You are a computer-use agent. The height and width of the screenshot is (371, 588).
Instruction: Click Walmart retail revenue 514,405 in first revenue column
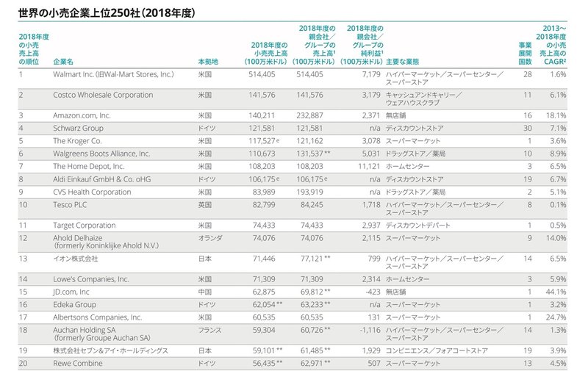pos(262,74)
